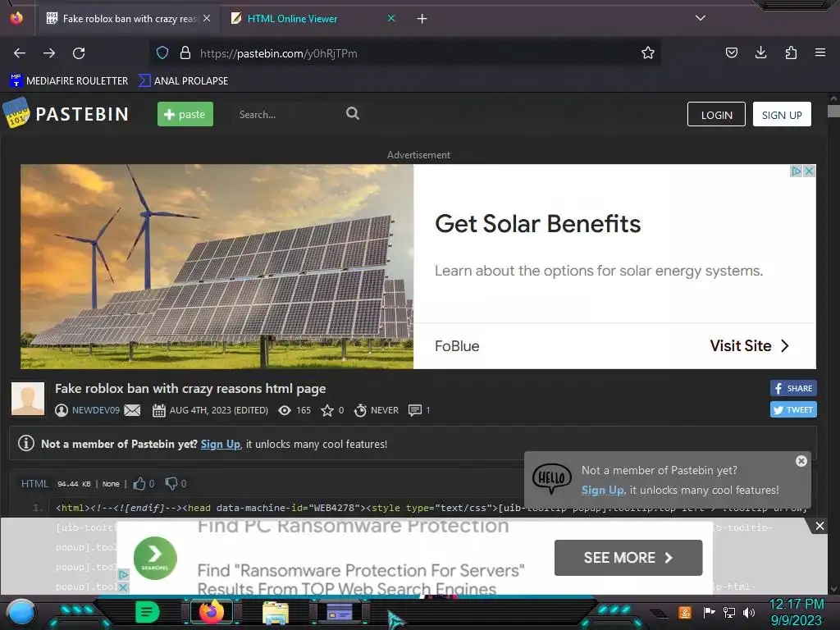The width and height of the screenshot is (840, 630).
Task: Close the Fake roblox ban tab
Action: click(207, 18)
